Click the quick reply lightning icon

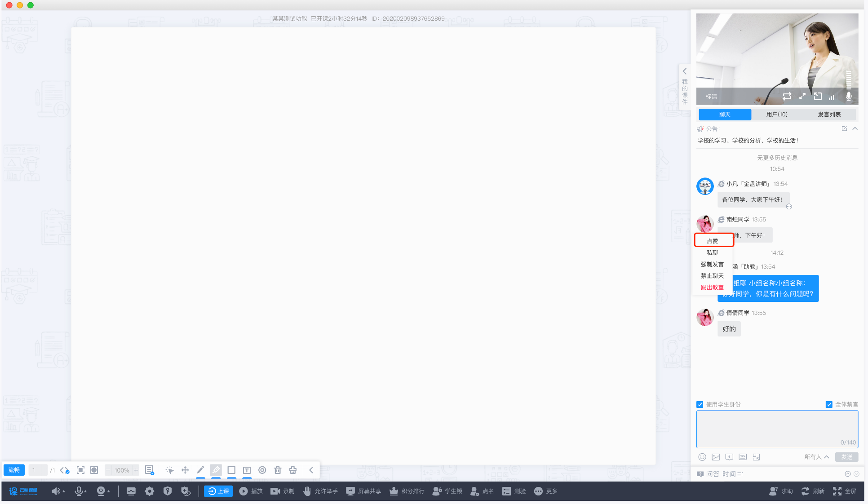coord(729,457)
